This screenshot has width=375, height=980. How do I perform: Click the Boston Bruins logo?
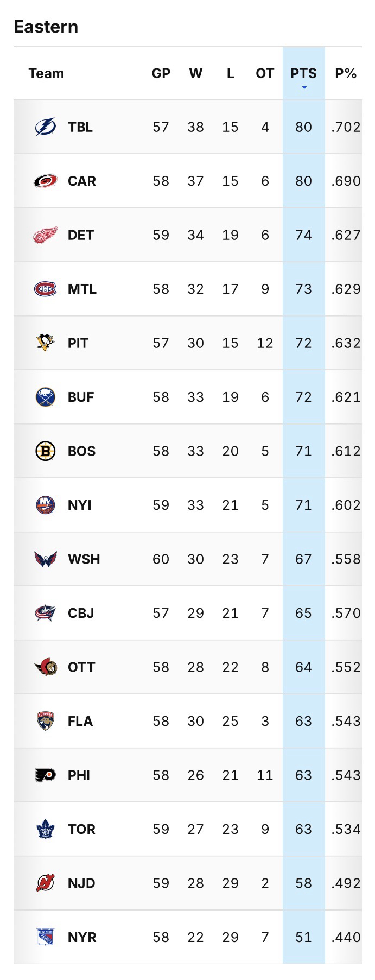46,451
